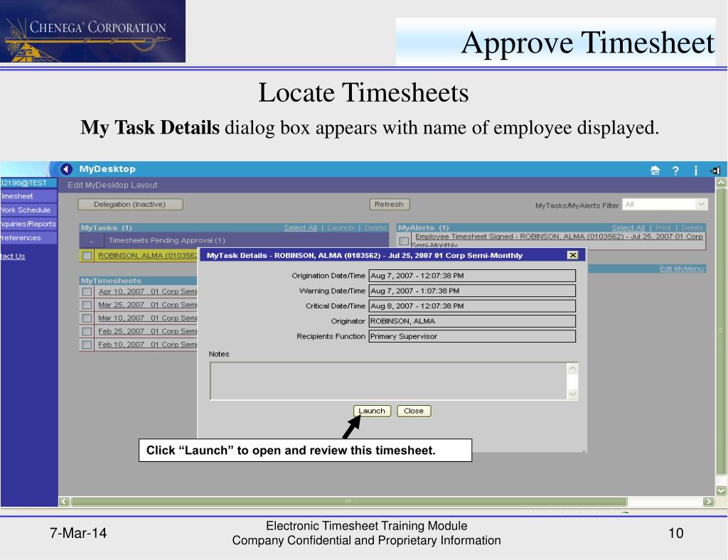This screenshot has height=560, width=728.
Task: Select the Apr 10, 2007 timesheet checkbox
Action: click(87, 292)
